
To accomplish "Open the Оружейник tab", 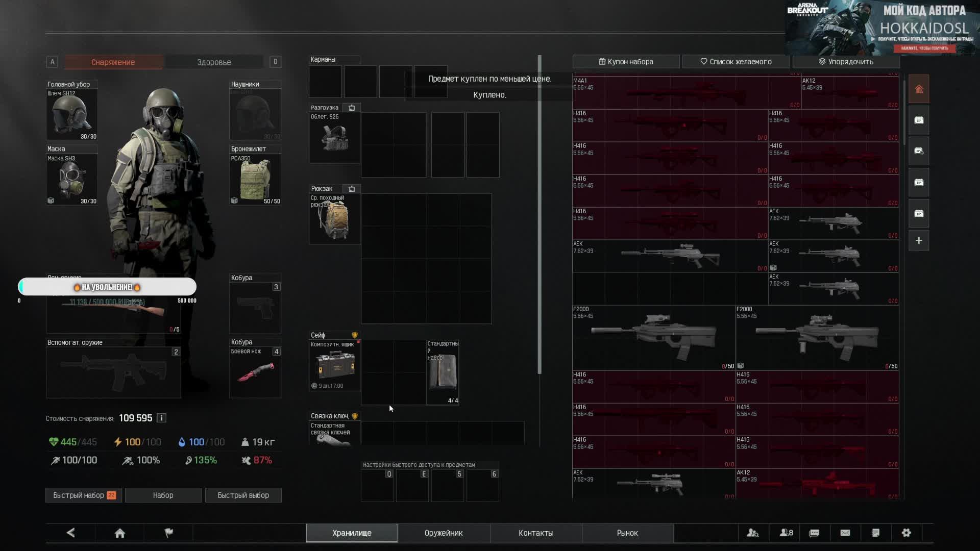I will (444, 533).
